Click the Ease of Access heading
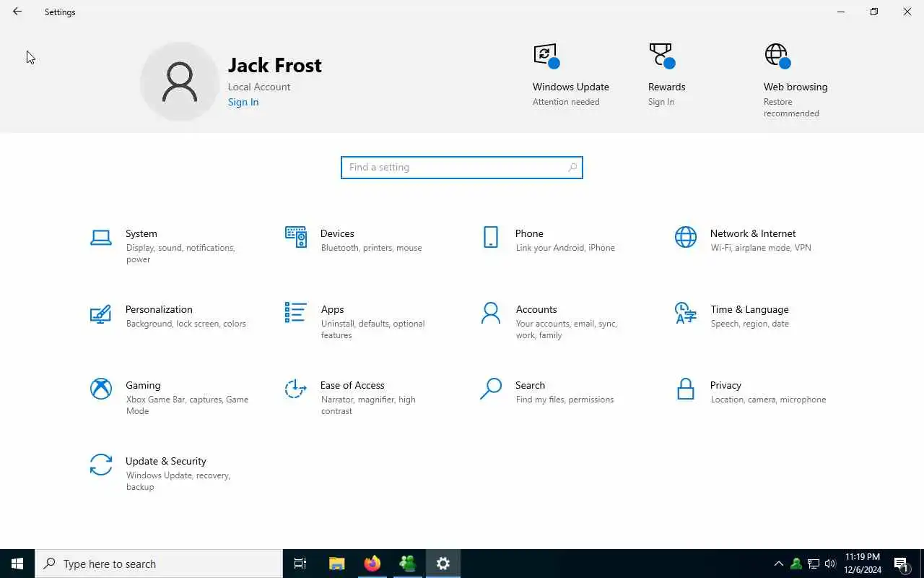The height and width of the screenshot is (578, 924). 352,385
